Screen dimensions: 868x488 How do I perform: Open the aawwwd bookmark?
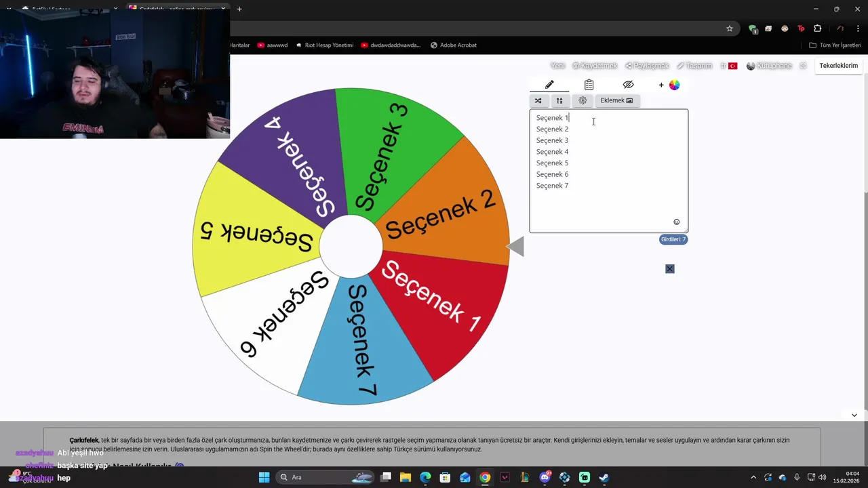(272, 45)
